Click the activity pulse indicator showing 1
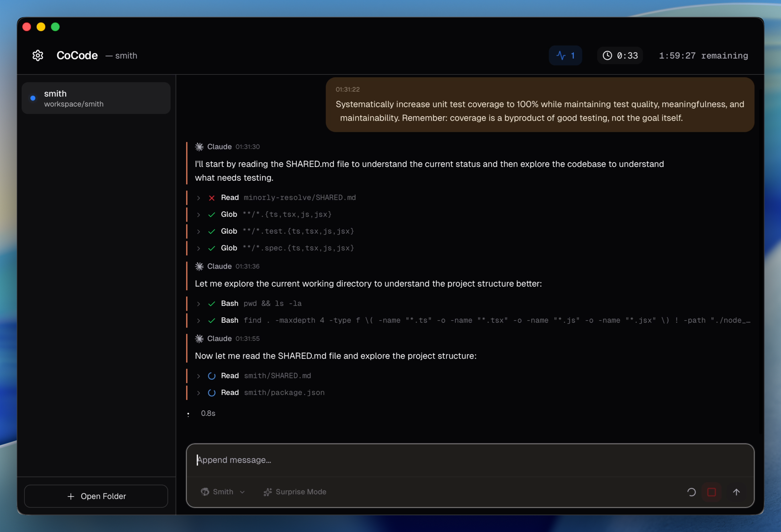The image size is (781, 532). point(565,55)
